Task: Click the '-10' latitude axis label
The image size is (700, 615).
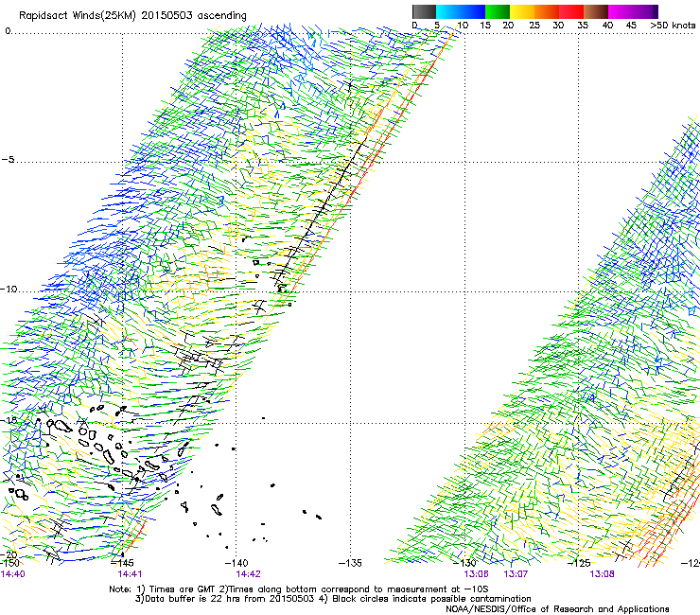Action: coord(9,289)
